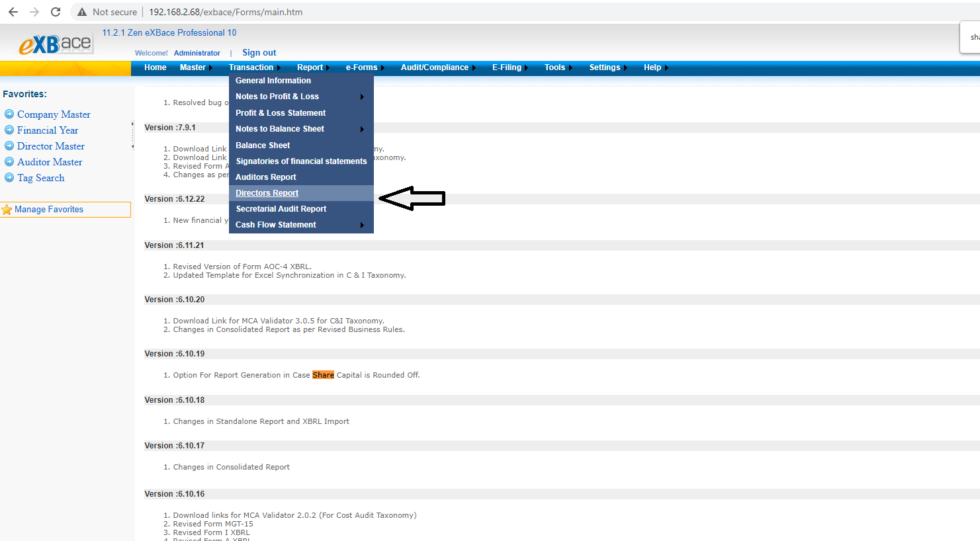The height and width of the screenshot is (541, 980).
Task: Click the Sign out link
Action: point(259,52)
